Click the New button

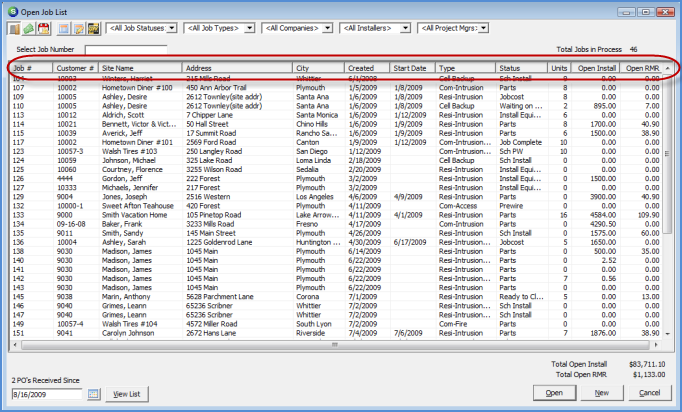[602, 393]
